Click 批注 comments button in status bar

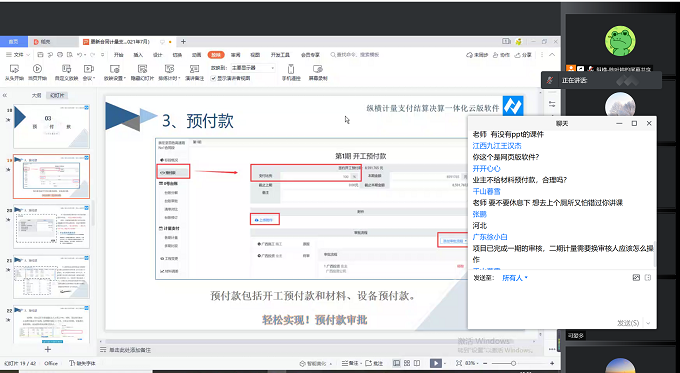(374, 363)
